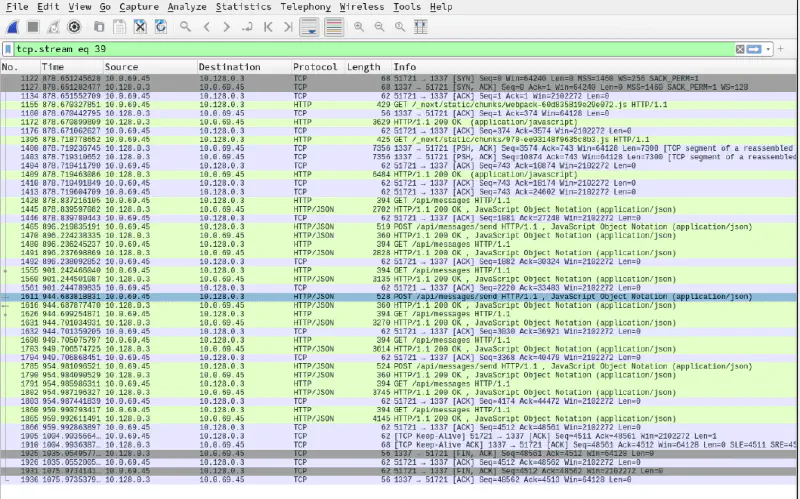Clear the display filter
This screenshot has width=800, height=499.
click(740, 48)
